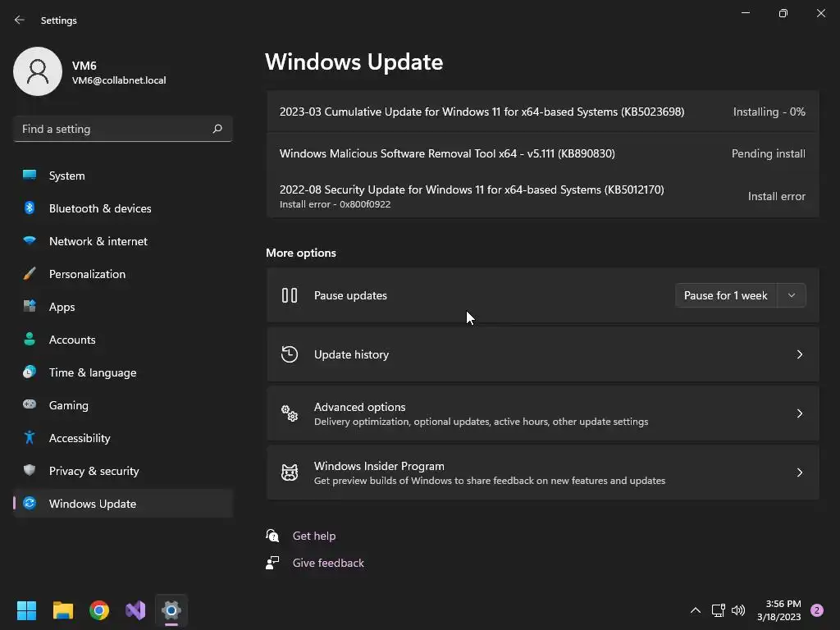Click the Accessibility figure icon
840x630 pixels.
pos(30,437)
